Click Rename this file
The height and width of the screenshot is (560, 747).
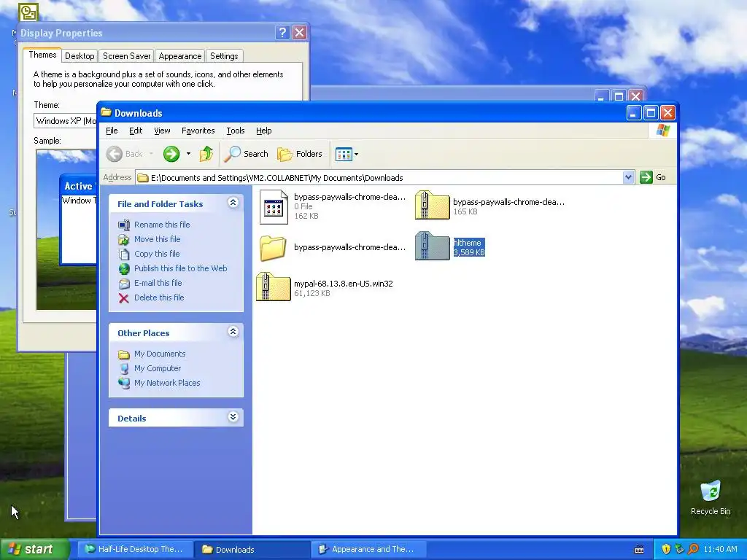point(162,225)
